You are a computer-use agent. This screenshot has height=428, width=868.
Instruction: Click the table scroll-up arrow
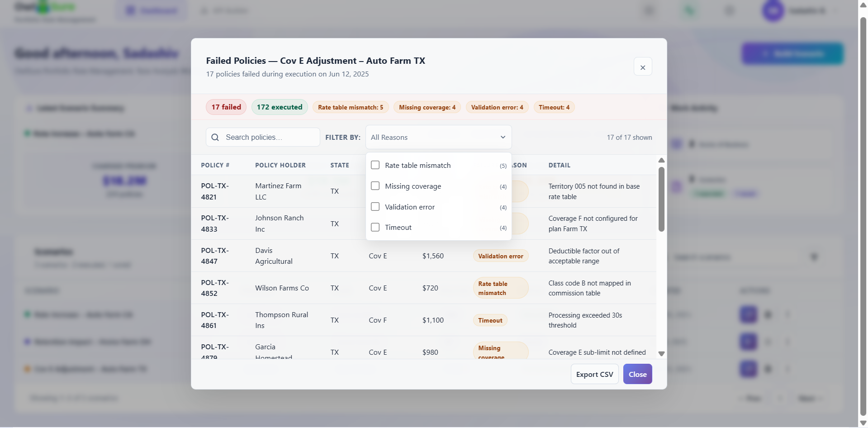coord(661,160)
